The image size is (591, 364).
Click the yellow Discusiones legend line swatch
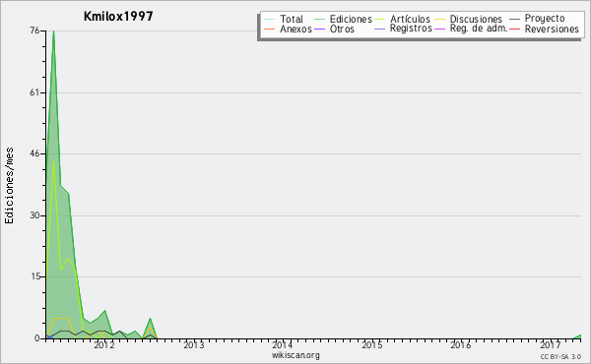[439, 20]
